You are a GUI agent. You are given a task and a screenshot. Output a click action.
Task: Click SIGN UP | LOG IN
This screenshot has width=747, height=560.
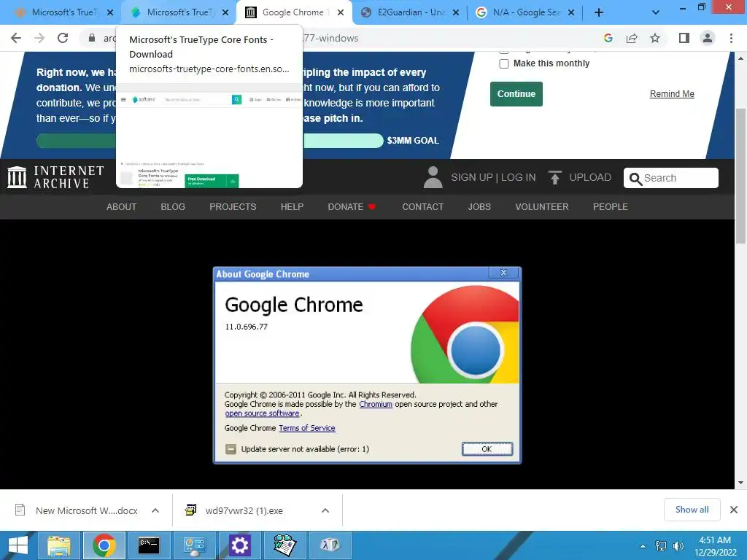493,177
